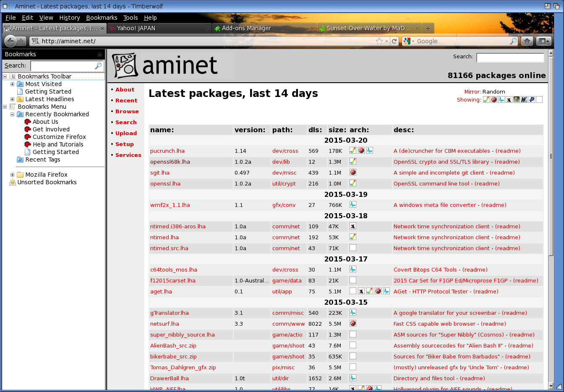Open the Upload link in site navigation
This screenshot has width=564, height=392.
(126, 133)
